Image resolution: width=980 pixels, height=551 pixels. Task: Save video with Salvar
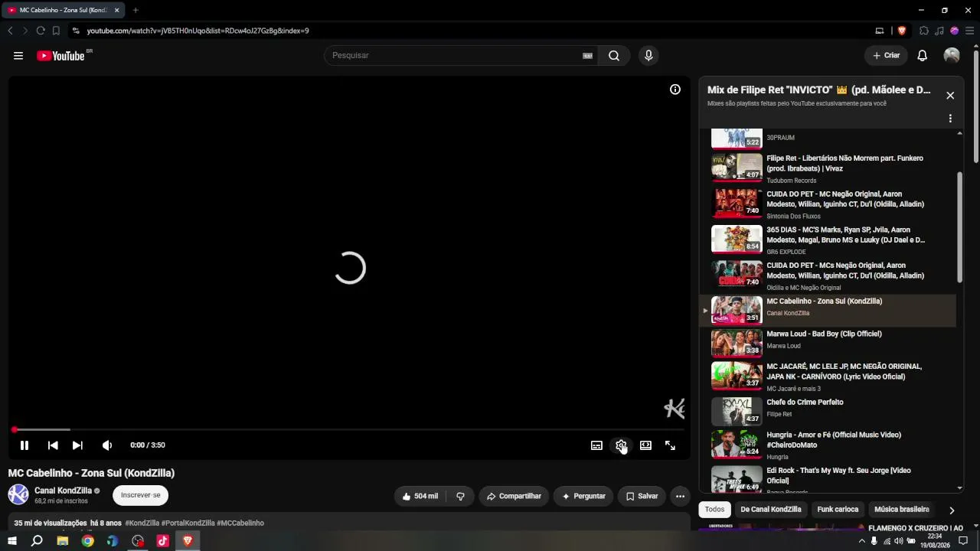coord(642,496)
